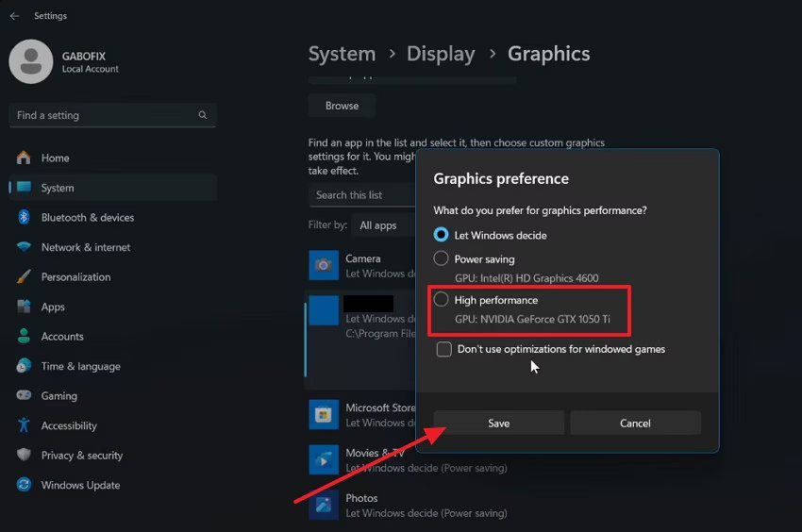Viewport: 802px width, 532px height.
Task: Click the Photos app icon
Action: click(x=324, y=505)
